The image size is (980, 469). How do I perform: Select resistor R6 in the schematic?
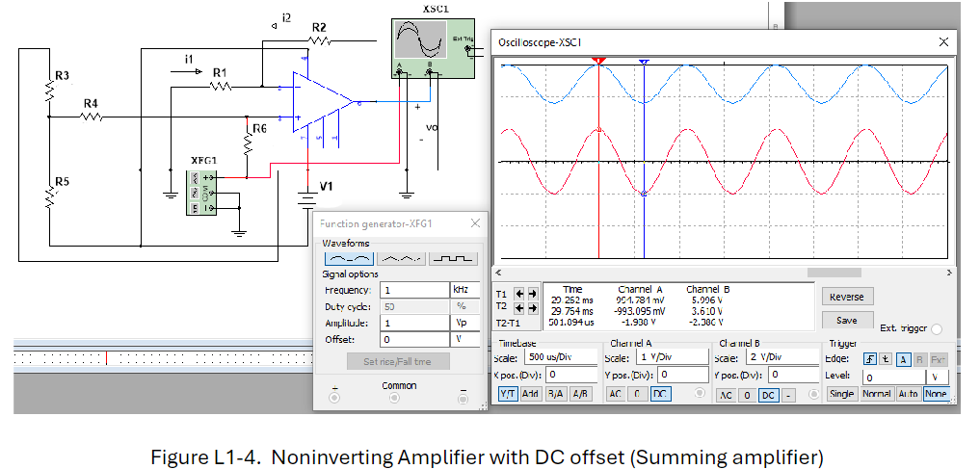click(x=248, y=144)
